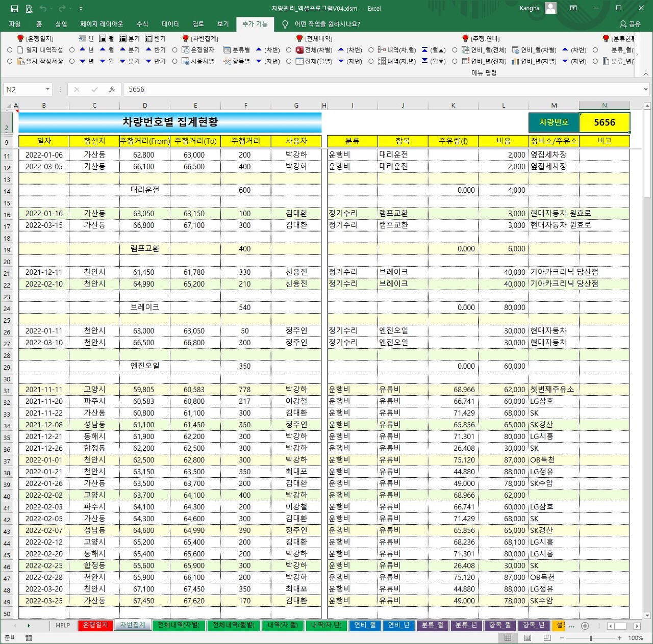Click the fx insert function icon
The width and height of the screenshot is (653, 644).
(112, 90)
